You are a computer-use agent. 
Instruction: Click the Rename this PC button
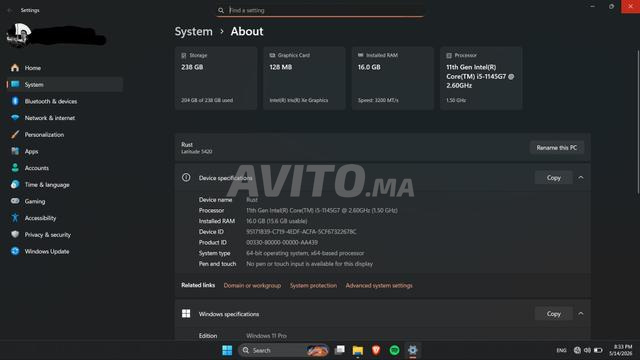[557, 148]
